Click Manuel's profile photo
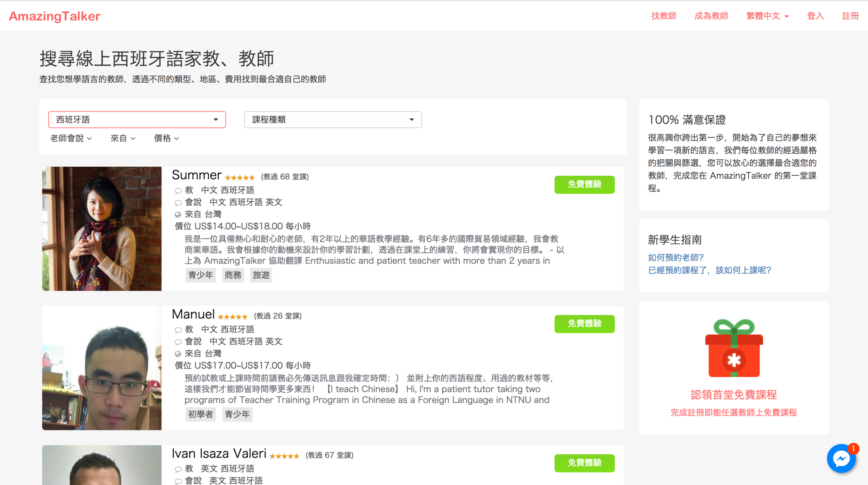 click(x=102, y=368)
